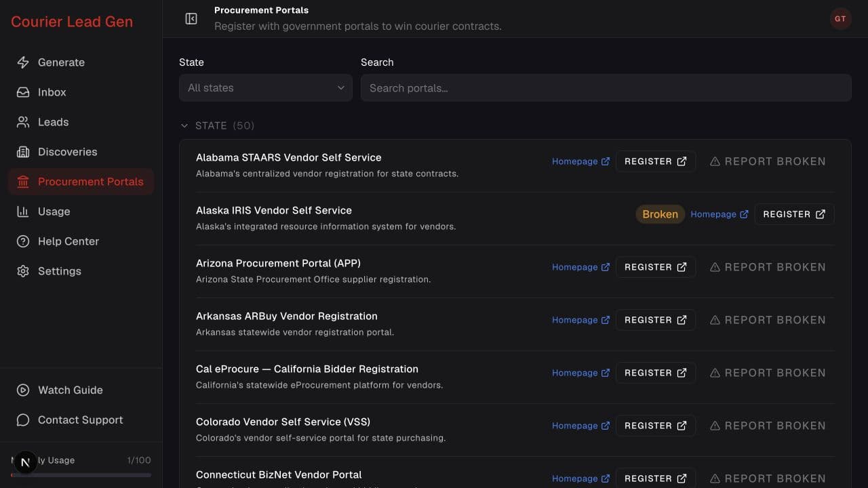Screen dimensions: 868x488
Task: Register with Arkansas ARBuy portal
Action: click(x=656, y=320)
